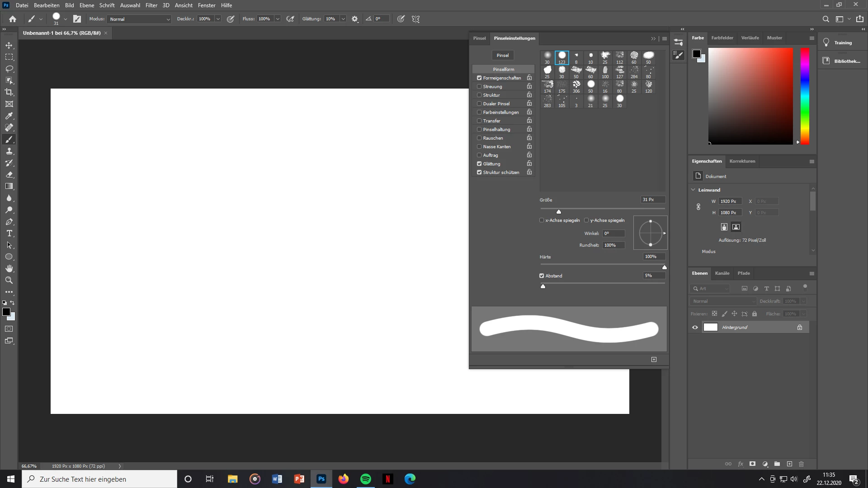
Task: Switch to the Kanäle tab
Action: pos(722,273)
